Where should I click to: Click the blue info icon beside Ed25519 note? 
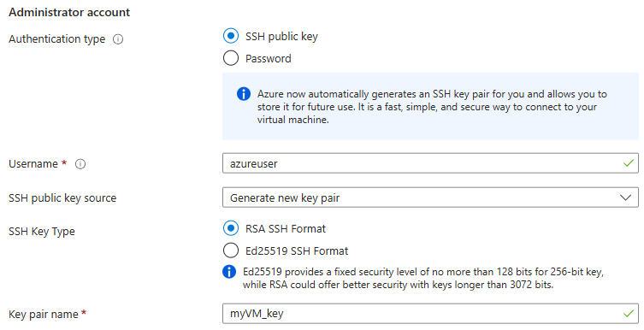coord(229,272)
